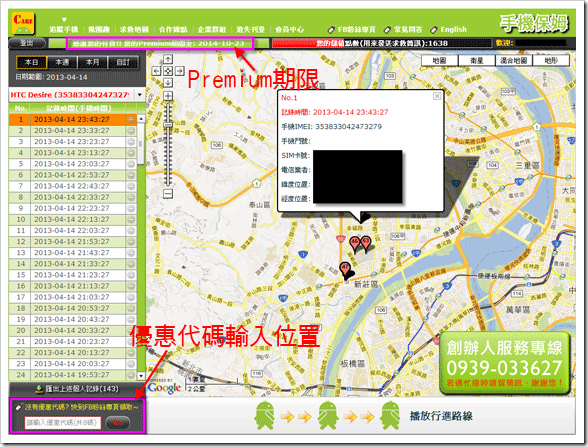Viewport: 588px width, 447px height.
Task: Select map marker number 47
Action: [344, 269]
